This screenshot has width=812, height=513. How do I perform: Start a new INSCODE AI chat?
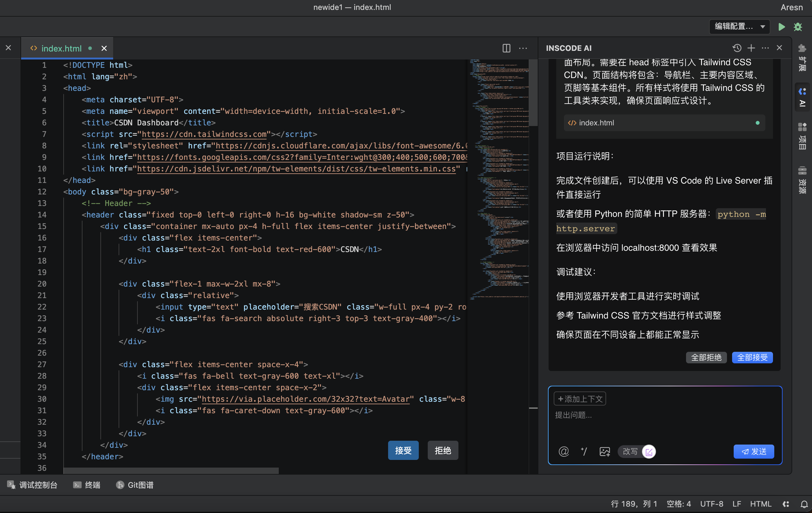[751, 48]
